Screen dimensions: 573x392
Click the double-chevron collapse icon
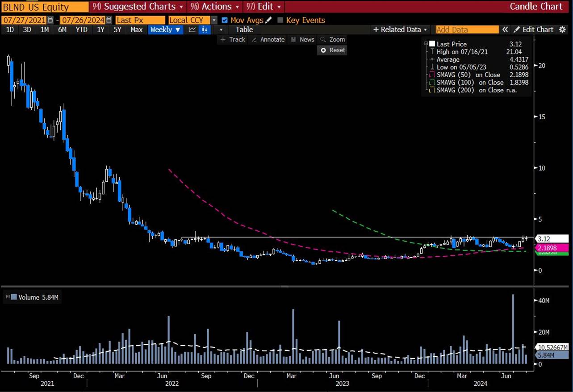click(x=505, y=29)
